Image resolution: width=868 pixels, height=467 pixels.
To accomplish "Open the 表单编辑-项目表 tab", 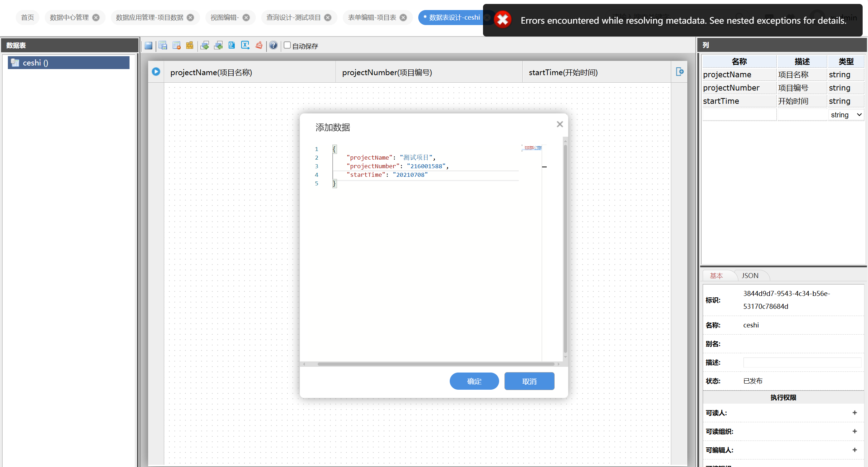I will click(372, 18).
